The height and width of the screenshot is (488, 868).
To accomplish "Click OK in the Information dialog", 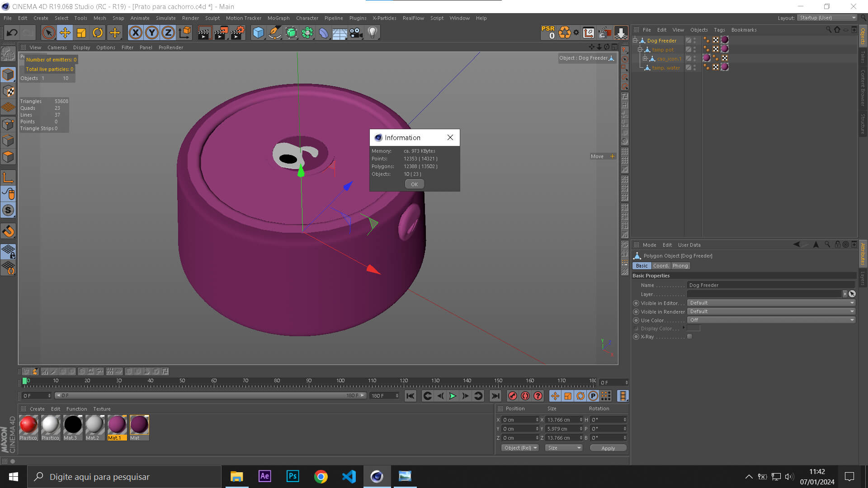I will pos(414,184).
